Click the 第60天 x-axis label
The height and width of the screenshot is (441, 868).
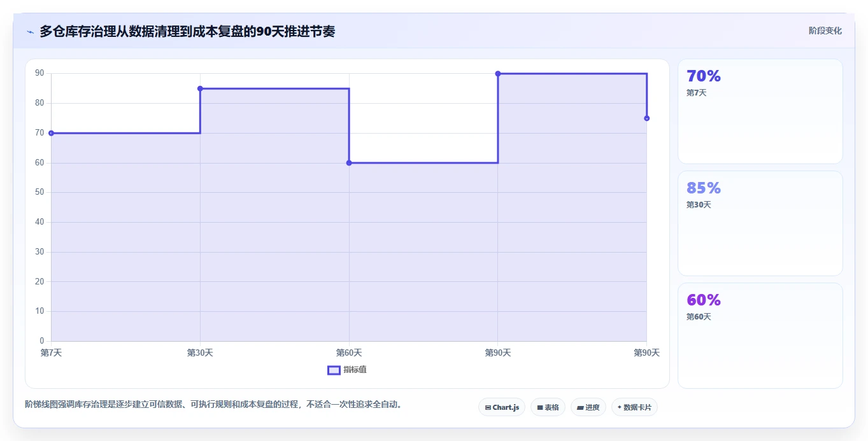click(x=349, y=353)
